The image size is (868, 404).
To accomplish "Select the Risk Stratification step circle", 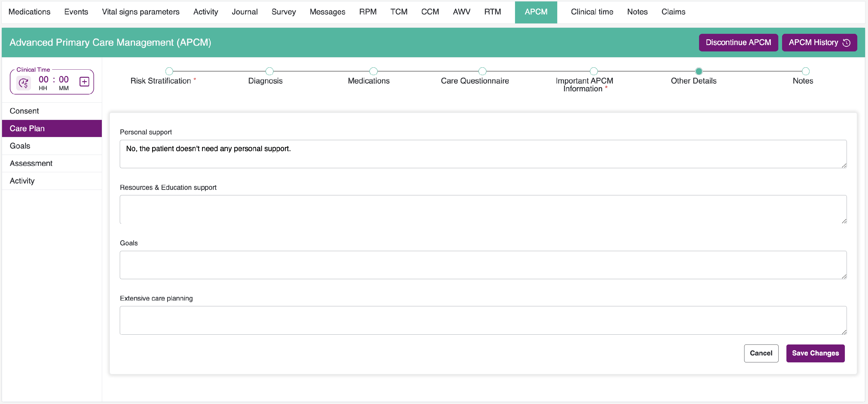I will click(x=169, y=71).
